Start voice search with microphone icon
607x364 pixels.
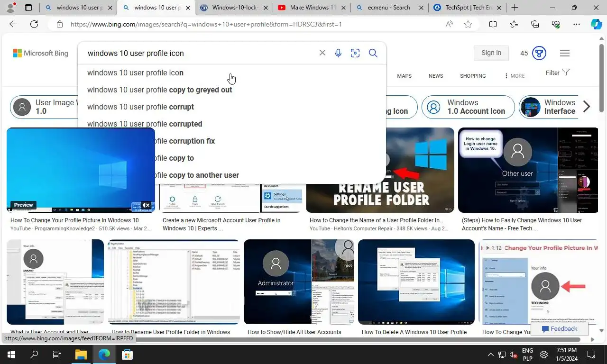tap(338, 53)
